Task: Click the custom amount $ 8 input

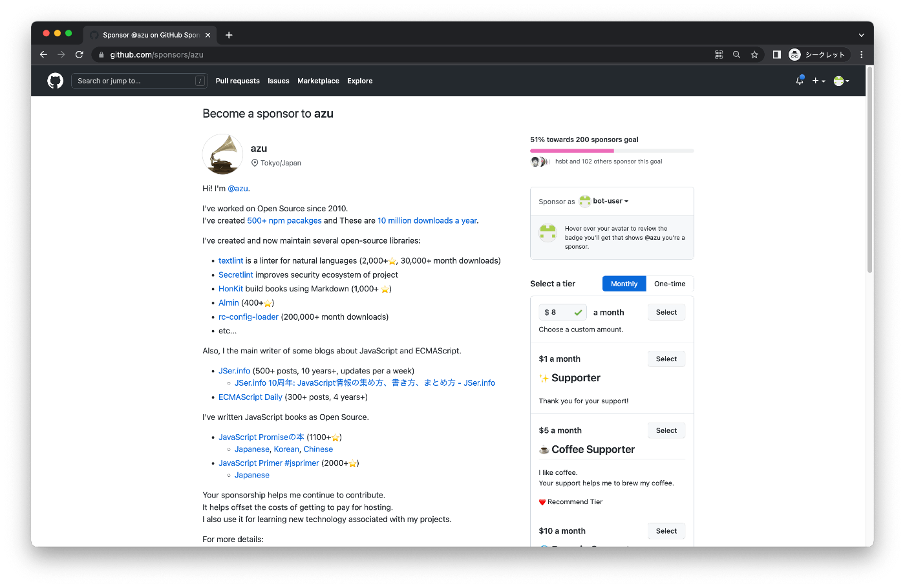Action: [x=563, y=312]
